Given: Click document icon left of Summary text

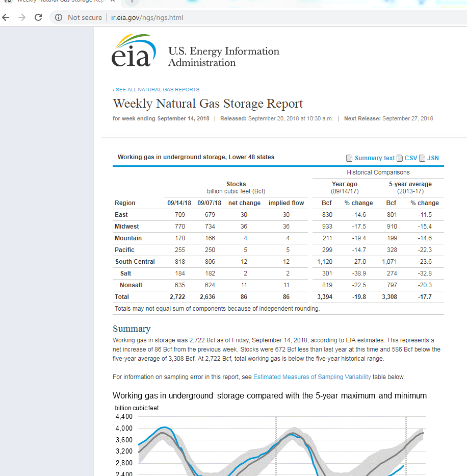Looking at the screenshot, I should [349, 158].
